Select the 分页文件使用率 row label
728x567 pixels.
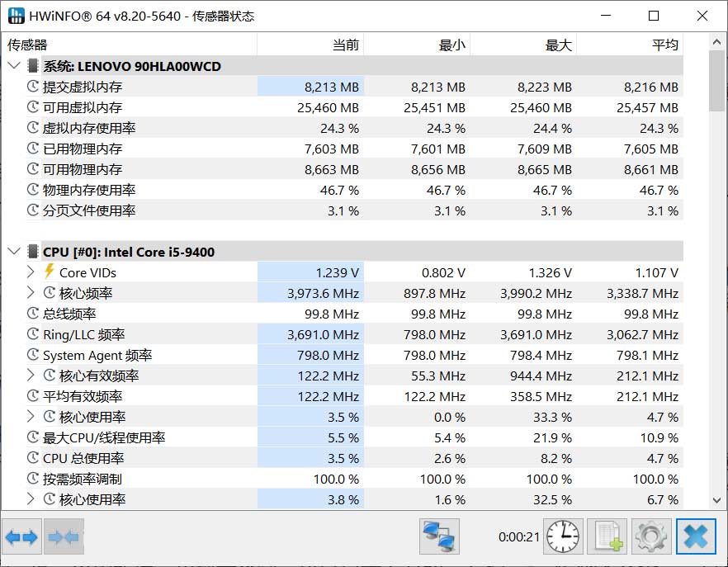coord(89,210)
